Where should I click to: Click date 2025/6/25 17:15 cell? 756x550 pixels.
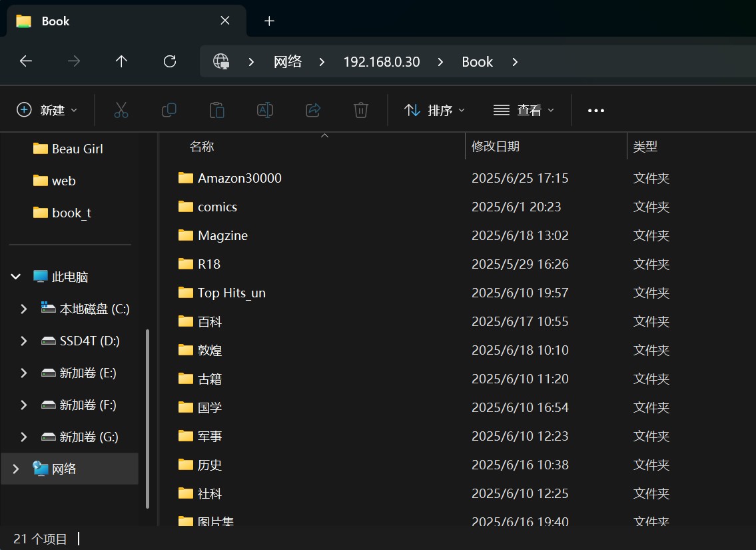[520, 178]
